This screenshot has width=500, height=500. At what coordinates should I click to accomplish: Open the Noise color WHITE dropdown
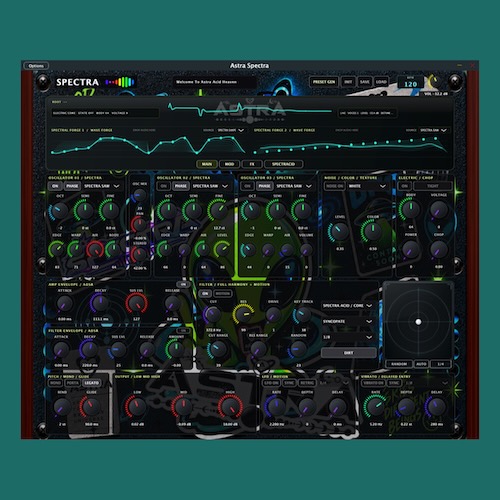click(367, 186)
